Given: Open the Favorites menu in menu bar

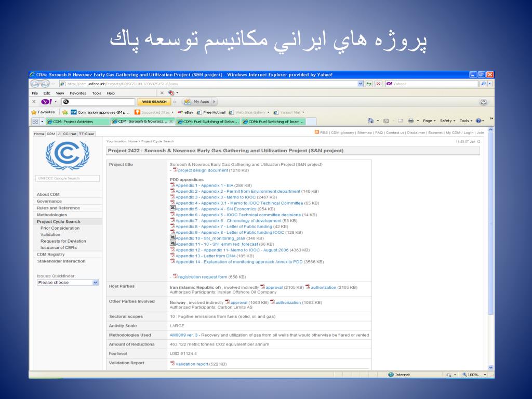Looking at the screenshot, I should point(78,93).
